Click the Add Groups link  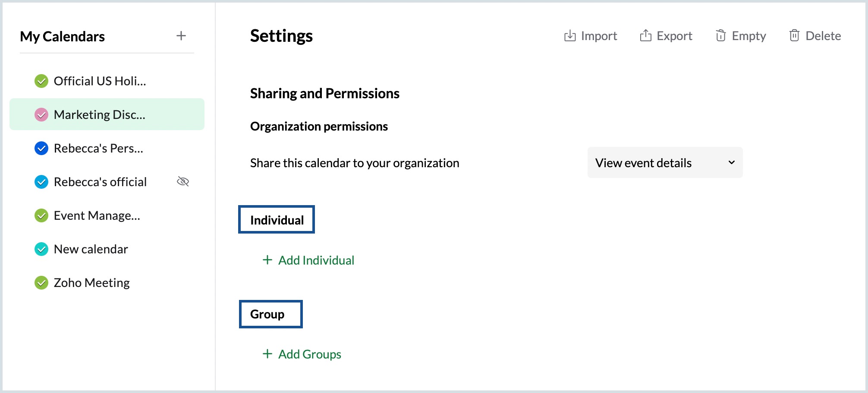[309, 354]
